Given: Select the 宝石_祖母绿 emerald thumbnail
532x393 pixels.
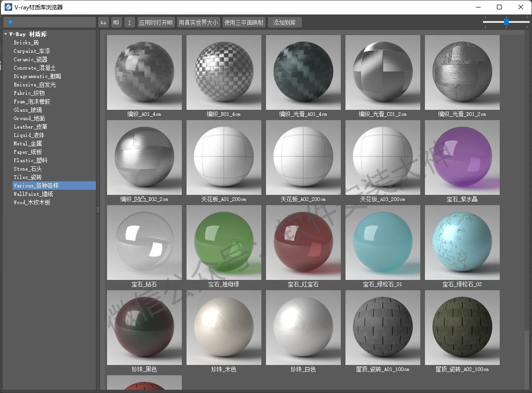Looking at the screenshot, I should point(223,243).
